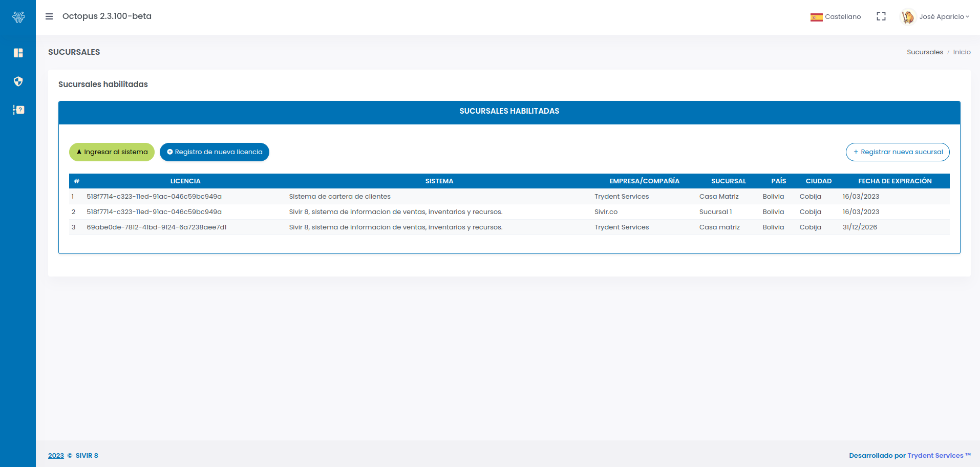The height and width of the screenshot is (467, 980).
Task: Open the Castellano language selector
Action: point(842,17)
